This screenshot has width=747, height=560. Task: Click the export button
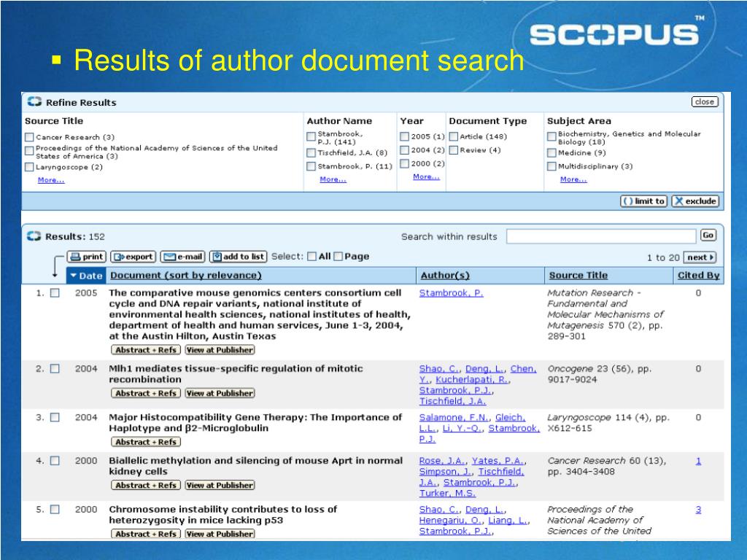tap(134, 257)
